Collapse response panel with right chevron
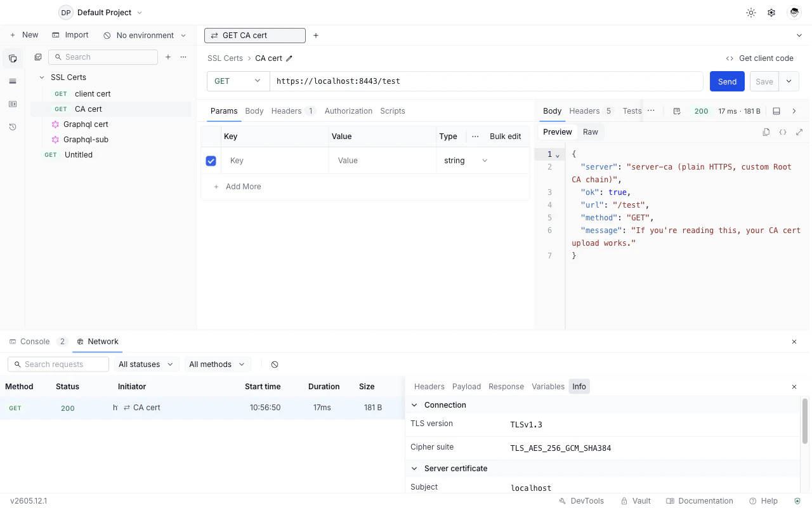812x508 pixels. pyautogui.click(x=794, y=111)
